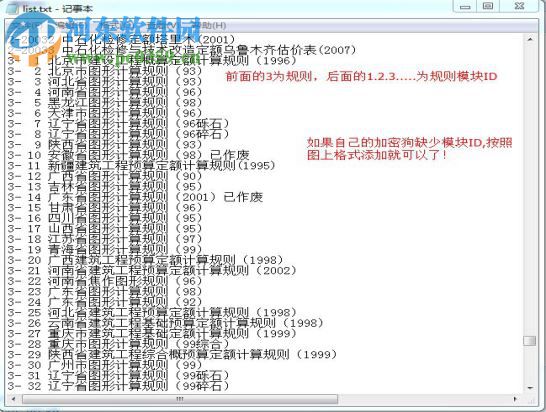
Task: Click row 3- 14 广东省图形计算规则 (2001) 已作废
Action: [x=135, y=197]
